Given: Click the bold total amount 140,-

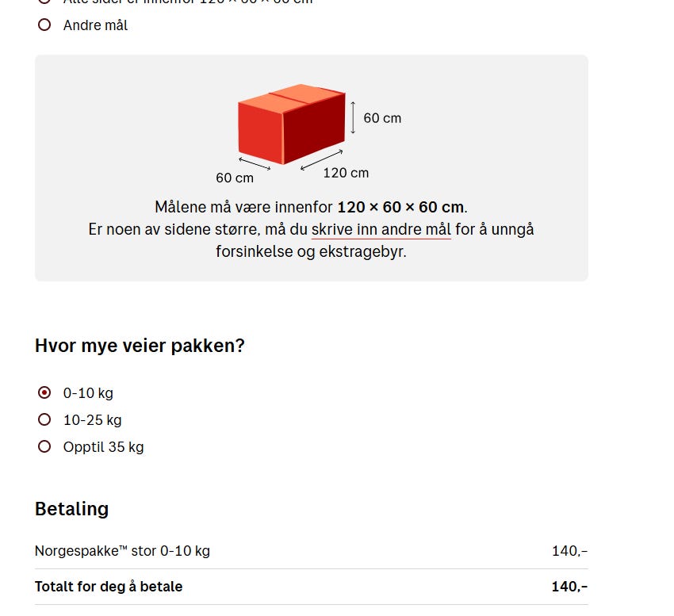Looking at the screenshot, I should click(x=569, y=587).
